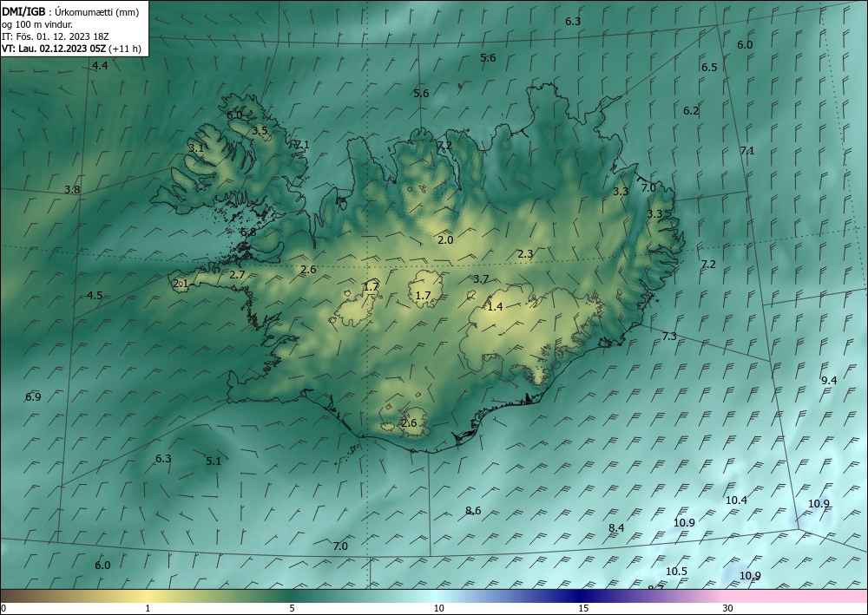868x615 pixels.
Task: Click the 4.4 value label
Action: click(x=100, y=66)
